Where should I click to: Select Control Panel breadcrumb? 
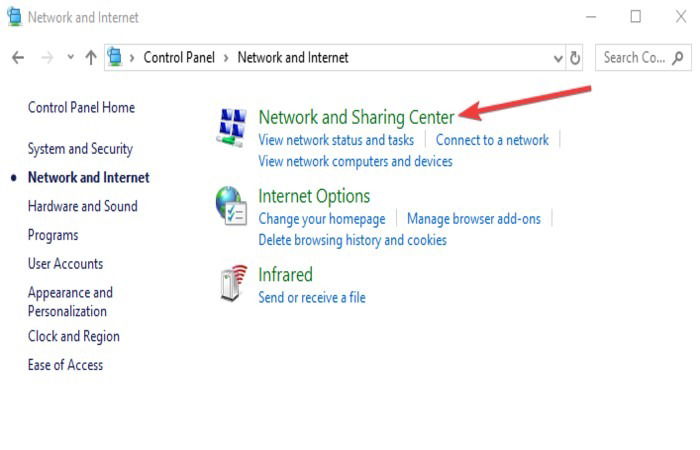click(179, 58)
